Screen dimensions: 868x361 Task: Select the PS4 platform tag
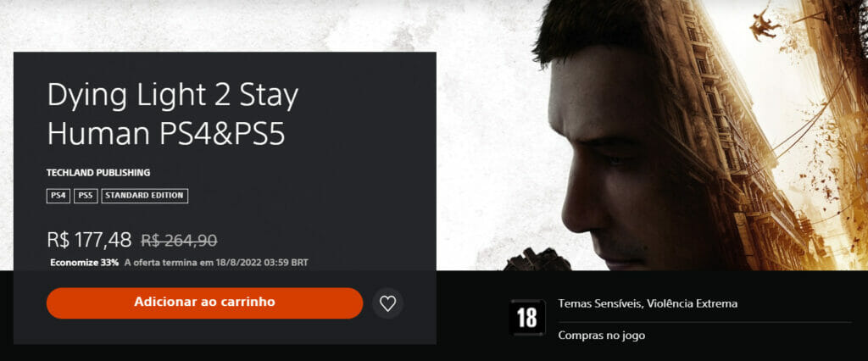coord(58,196)
